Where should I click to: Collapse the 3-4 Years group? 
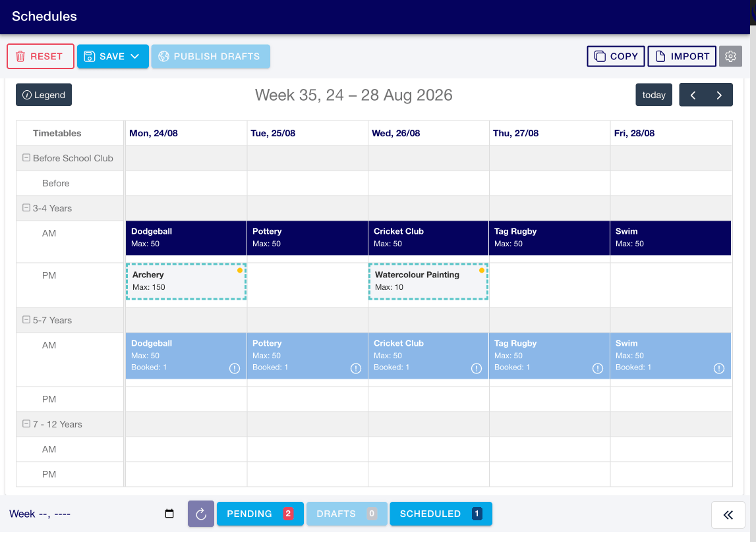26,207
